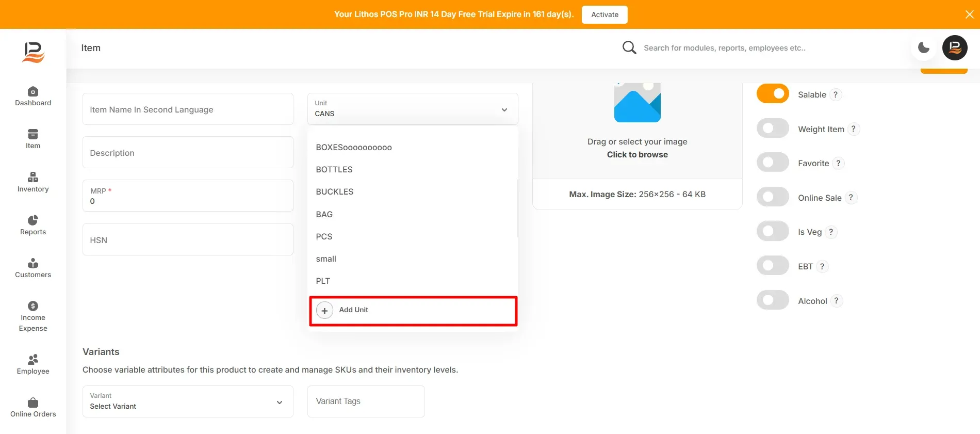Enable the Weight Item switch

773,128
